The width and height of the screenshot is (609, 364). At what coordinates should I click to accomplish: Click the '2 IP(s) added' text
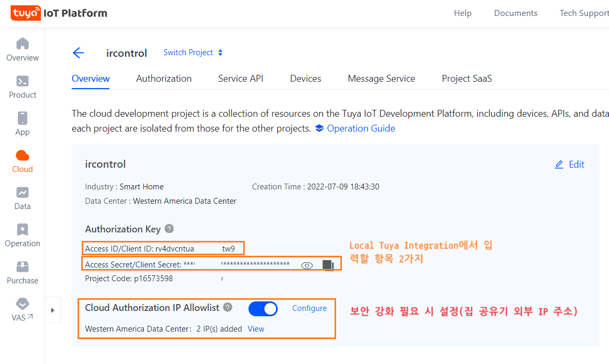tap(219, 329)
